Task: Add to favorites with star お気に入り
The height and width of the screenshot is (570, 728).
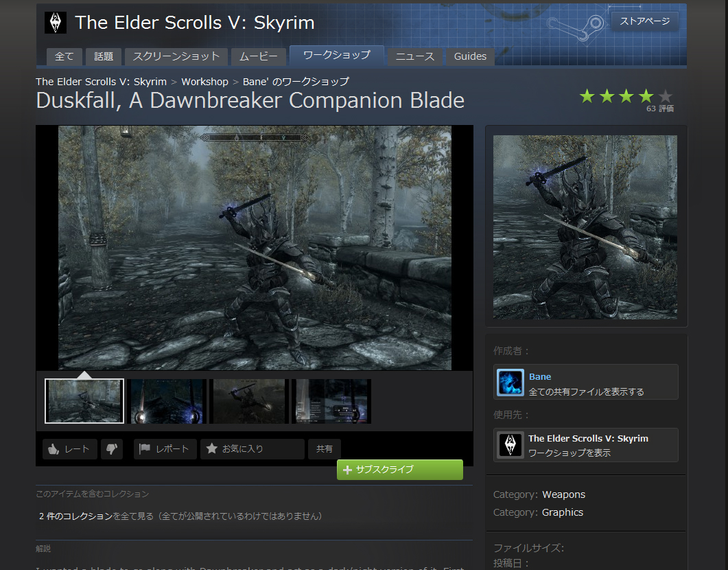Action: pyautogui.click(x=252, y=449)
